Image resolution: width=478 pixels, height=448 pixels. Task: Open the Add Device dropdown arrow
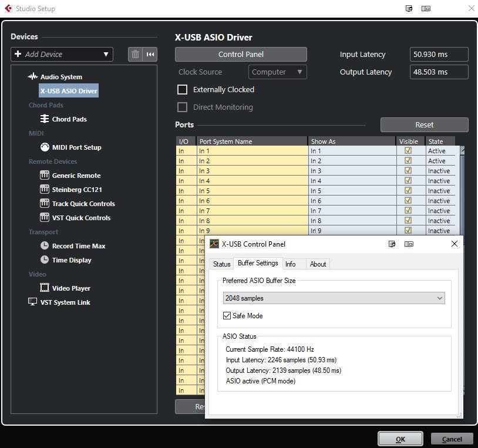click(x=106, y=54)
